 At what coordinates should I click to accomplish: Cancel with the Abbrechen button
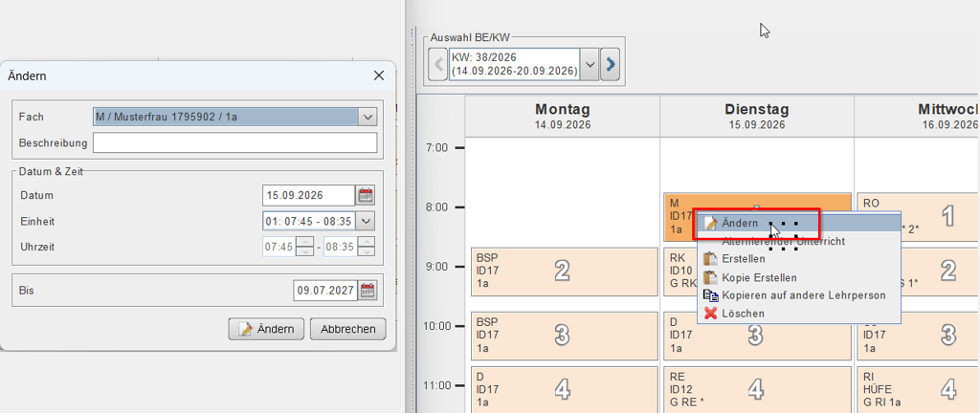[348, 329]
